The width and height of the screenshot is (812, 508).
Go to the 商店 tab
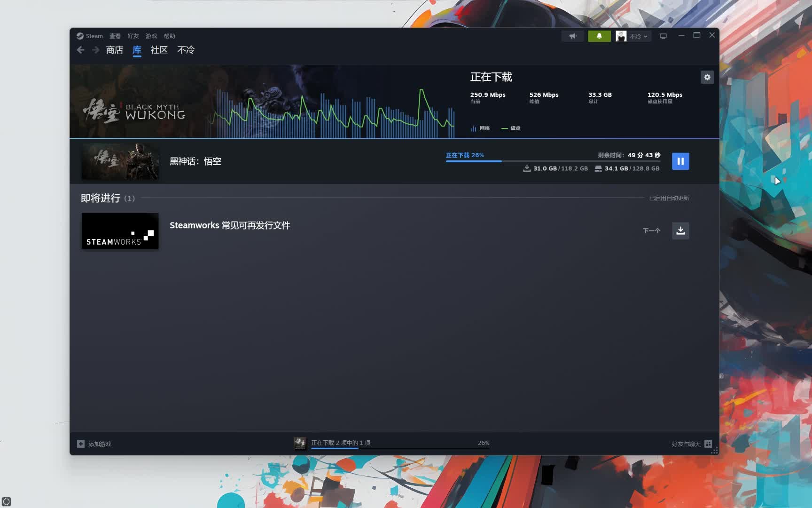pyautogui.click(x=114, y=50)
